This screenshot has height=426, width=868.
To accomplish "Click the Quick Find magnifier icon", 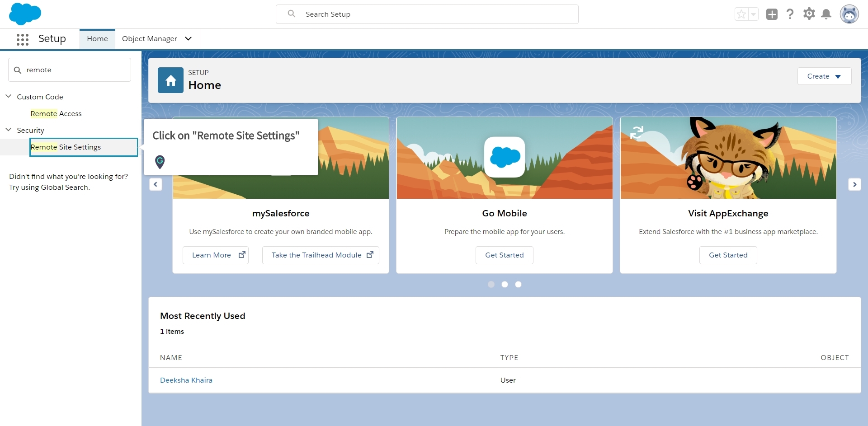I will [18, 70].
